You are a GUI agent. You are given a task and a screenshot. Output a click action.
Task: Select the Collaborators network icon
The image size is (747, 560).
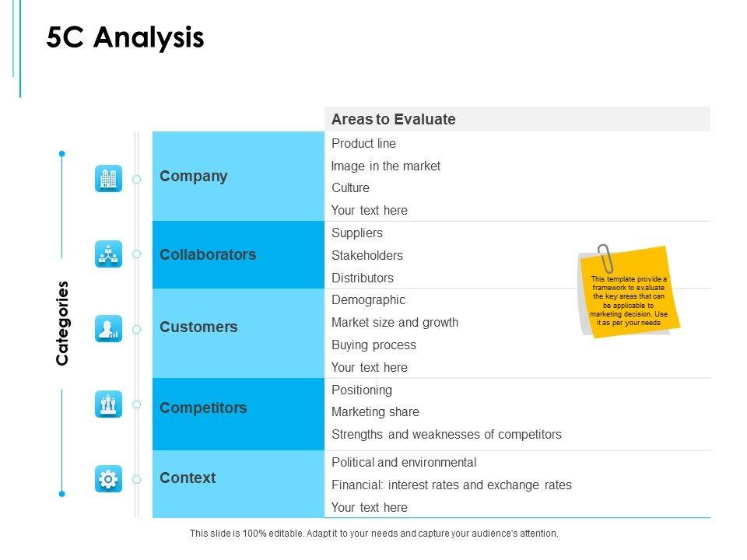click(x=108, y=254)
